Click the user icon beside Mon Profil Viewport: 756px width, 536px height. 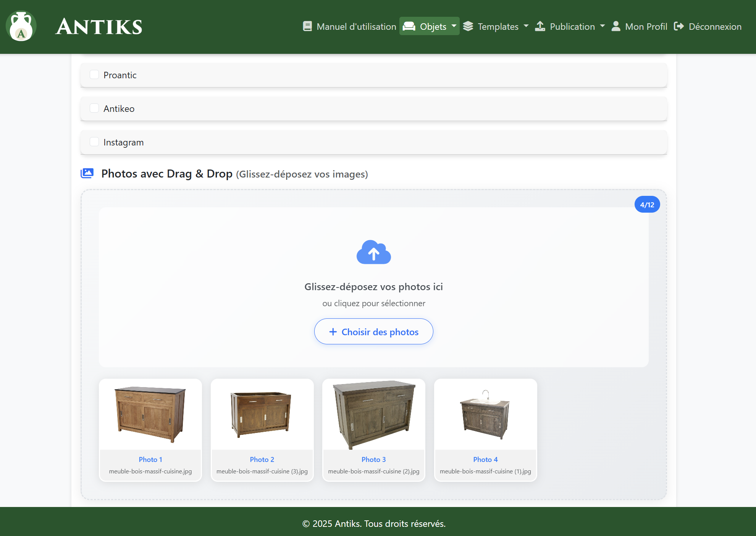(615, 26)
